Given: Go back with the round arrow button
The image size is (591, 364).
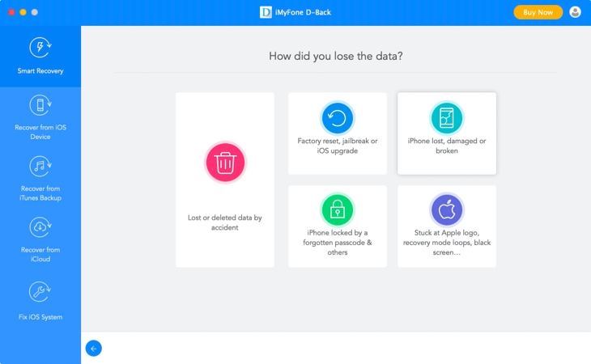Looking at the screenshot, I should point(93,348).
